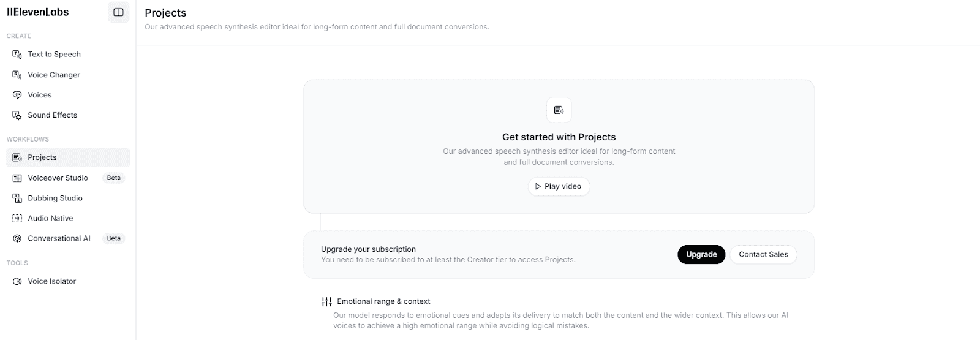Click the Emotional range & context sliders icon

326,302
